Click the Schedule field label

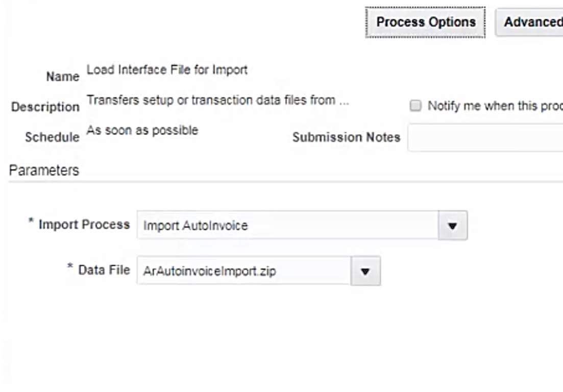tap(52, 137)
